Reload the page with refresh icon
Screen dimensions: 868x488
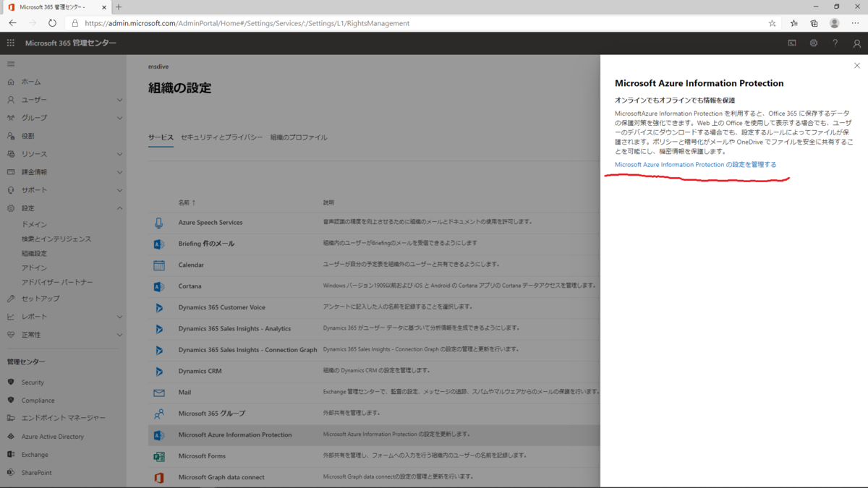coord(52,23)
